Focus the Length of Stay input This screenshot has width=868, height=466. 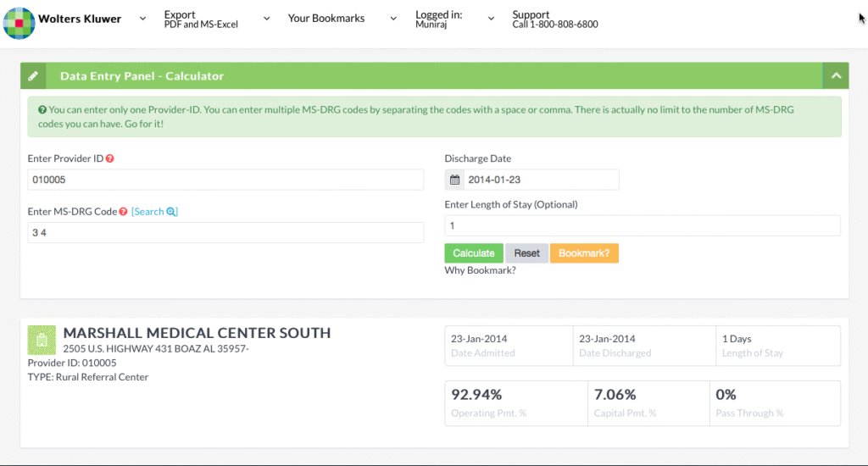pyautogui.click(x=642, y=225)
